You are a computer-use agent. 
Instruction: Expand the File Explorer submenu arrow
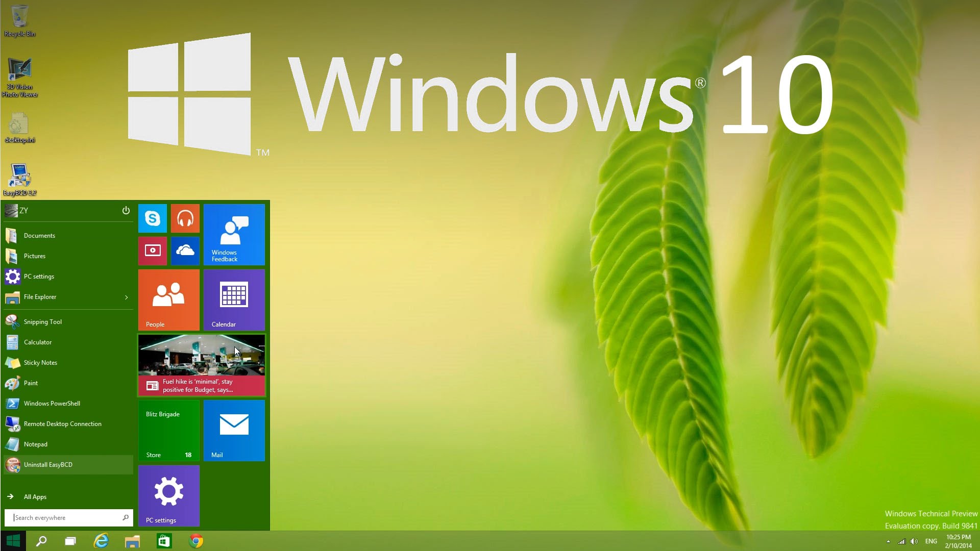[x=127, y=297]
